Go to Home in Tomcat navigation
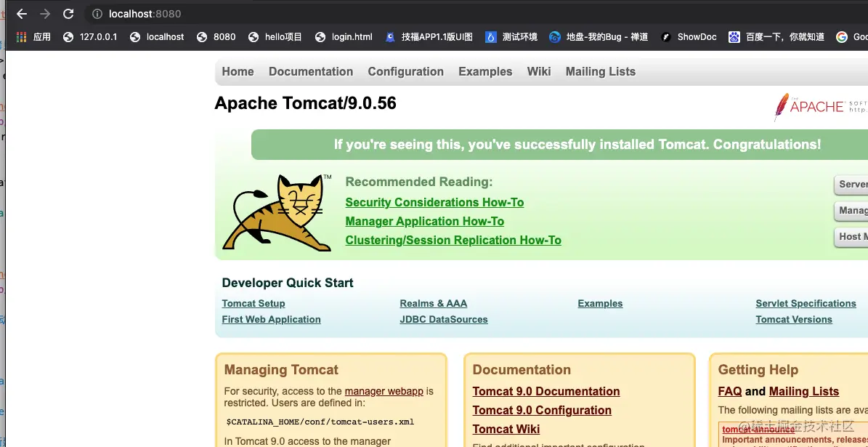868x447 pixels. [238, 71]
